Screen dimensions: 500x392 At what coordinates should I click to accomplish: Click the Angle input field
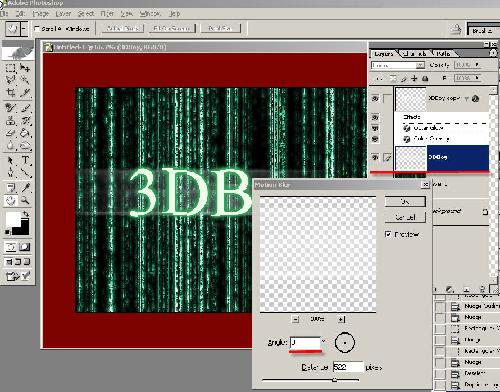click(x=305, y=342)
